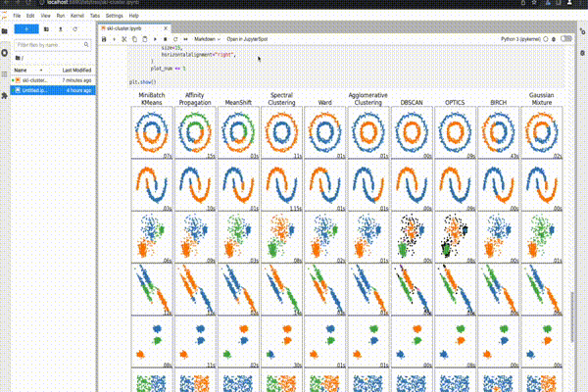Click the plt.show() code line
The height and width of the screenshot is (392, 588).
point(142,81)
